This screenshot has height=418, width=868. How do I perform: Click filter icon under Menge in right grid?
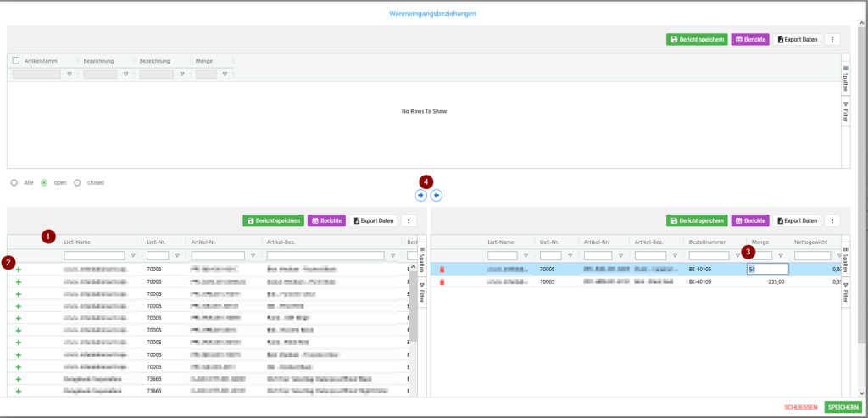(x=781, y=255)
